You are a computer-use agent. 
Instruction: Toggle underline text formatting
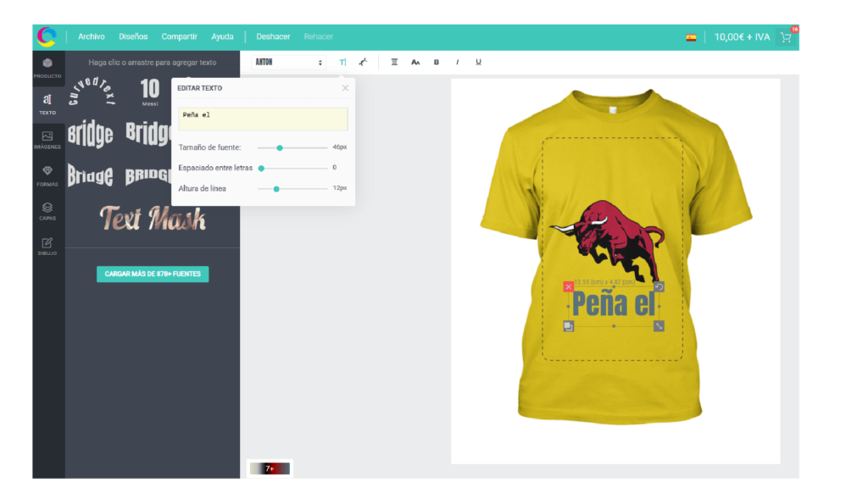[x=479, y=62]
